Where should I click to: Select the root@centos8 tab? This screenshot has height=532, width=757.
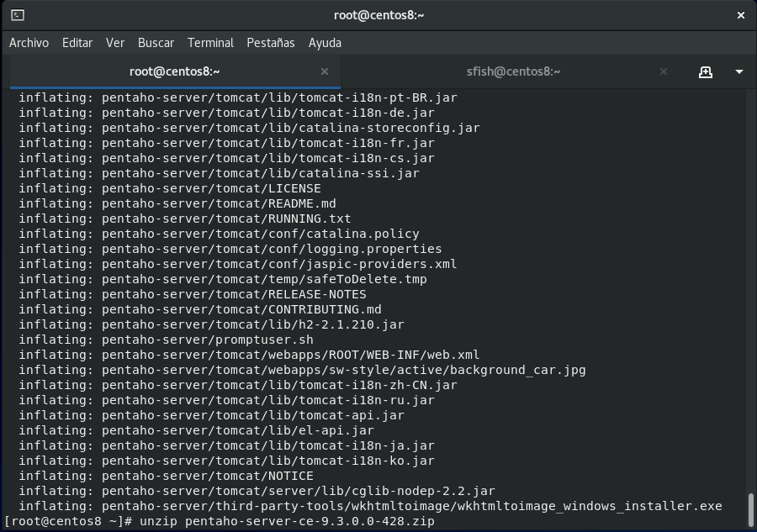pos(175,71)
